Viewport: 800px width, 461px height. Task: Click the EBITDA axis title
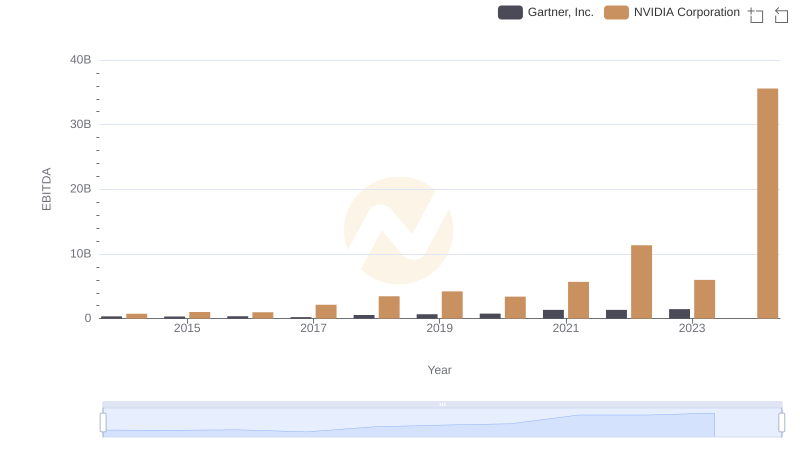coord(46,189)
